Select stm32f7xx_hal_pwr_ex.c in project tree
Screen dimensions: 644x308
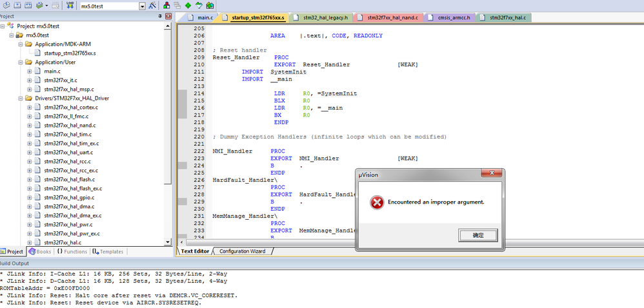coord(72,233)
